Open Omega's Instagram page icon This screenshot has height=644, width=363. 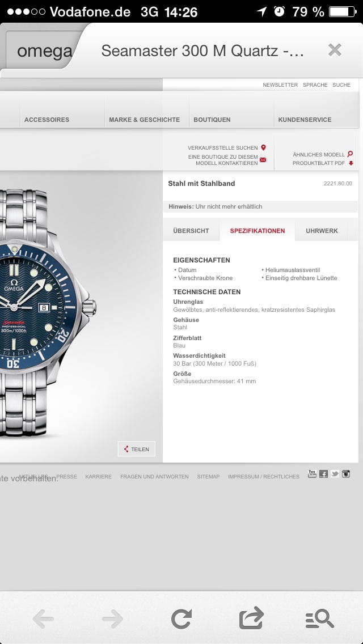click(346, 474)
